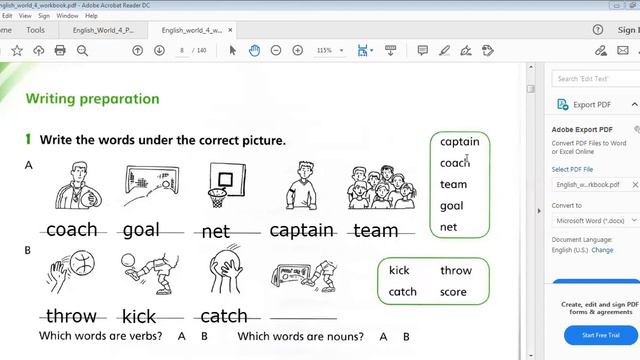
Task: Zoom in with the plus icon
Action: coord(298,51)
